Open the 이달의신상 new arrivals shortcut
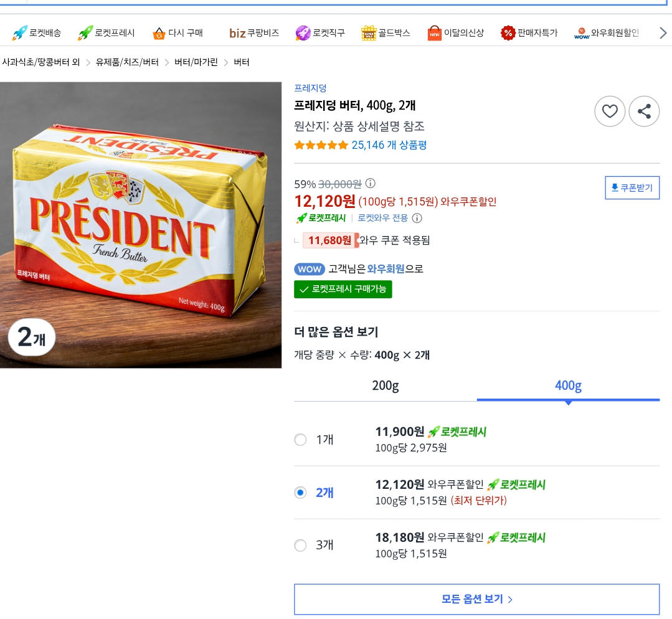This screenshot has height=619, width=672. click(x=456, y=33)
